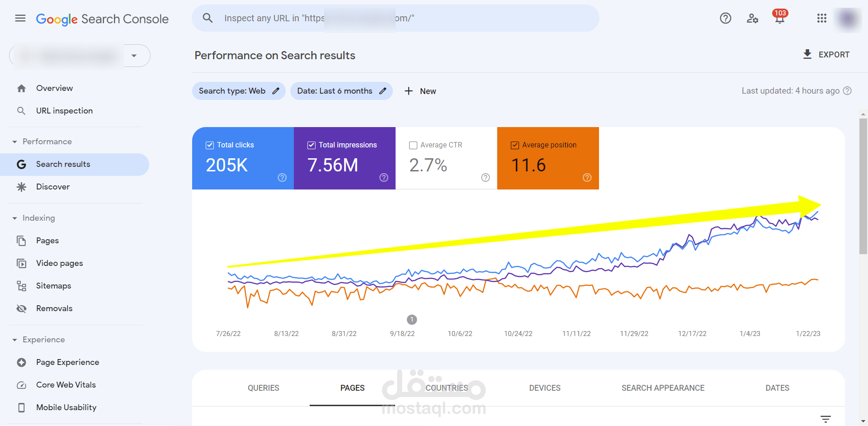Click the Google Search Console logo
Viewport: 868px width, 426px height.
click(x=102, y=19)
